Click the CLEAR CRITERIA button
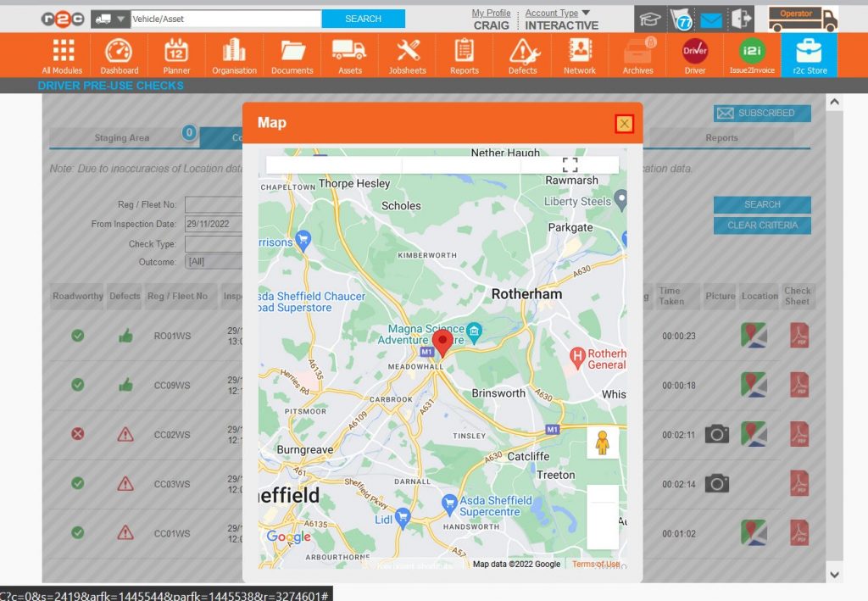This screenshot has width=868, height=601. click(761, 224)
